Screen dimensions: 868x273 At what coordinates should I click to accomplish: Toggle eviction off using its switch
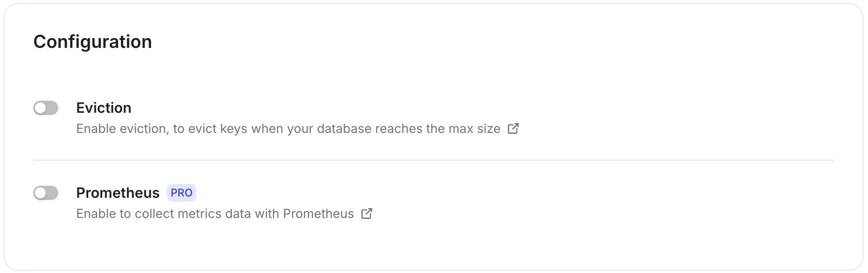pos(46,108)
